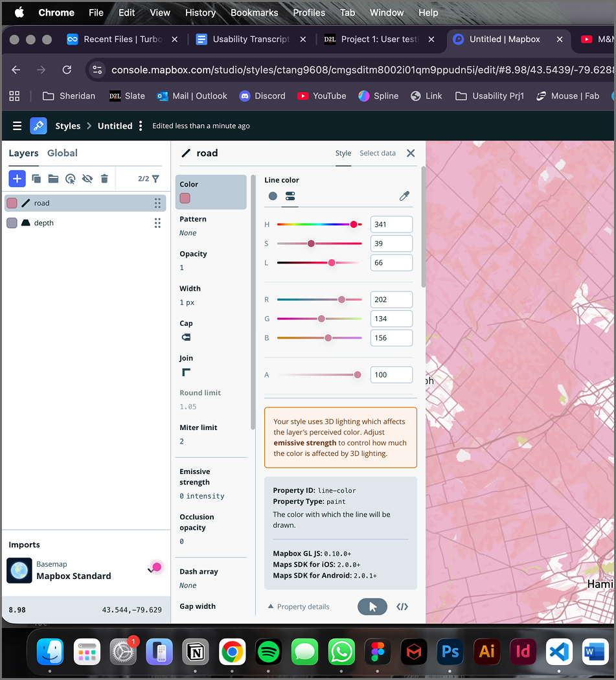The image size is (616, 680).
Task: Click the Styles breadcrumb link
Action: coord(67,126)
